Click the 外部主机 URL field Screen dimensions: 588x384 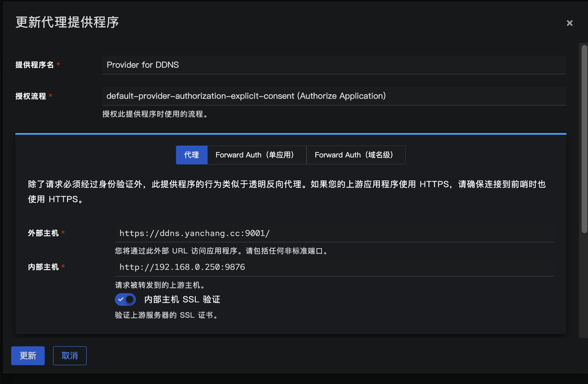[x=334, y=233]
